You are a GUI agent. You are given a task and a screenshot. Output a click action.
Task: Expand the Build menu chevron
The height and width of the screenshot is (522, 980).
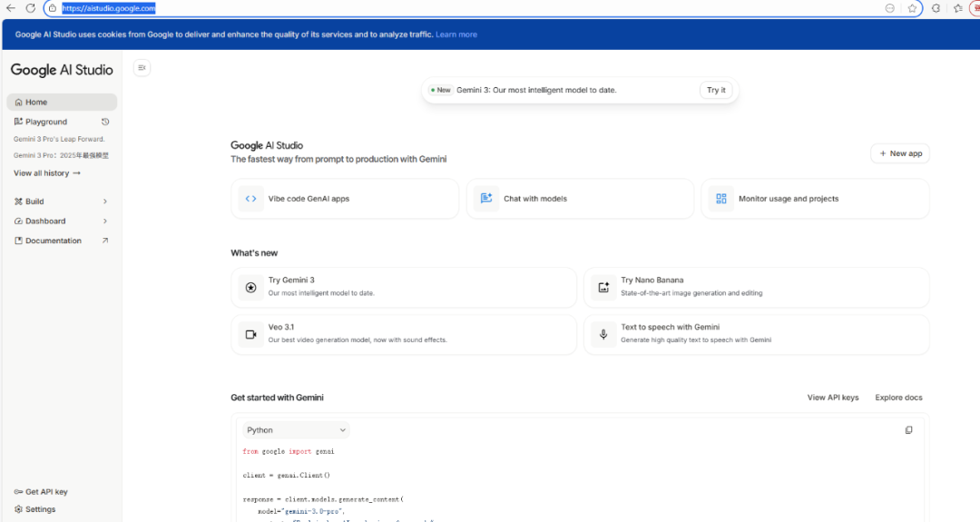coord(105,202)
